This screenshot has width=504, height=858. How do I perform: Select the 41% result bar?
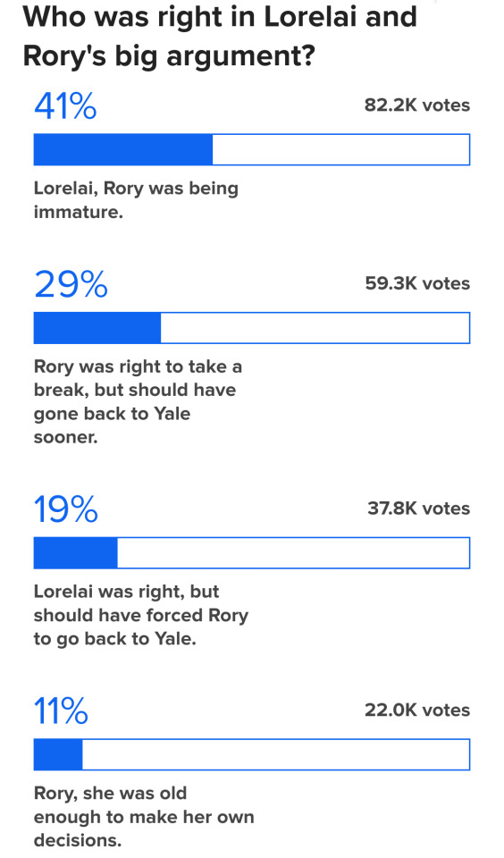click(252, 149)
